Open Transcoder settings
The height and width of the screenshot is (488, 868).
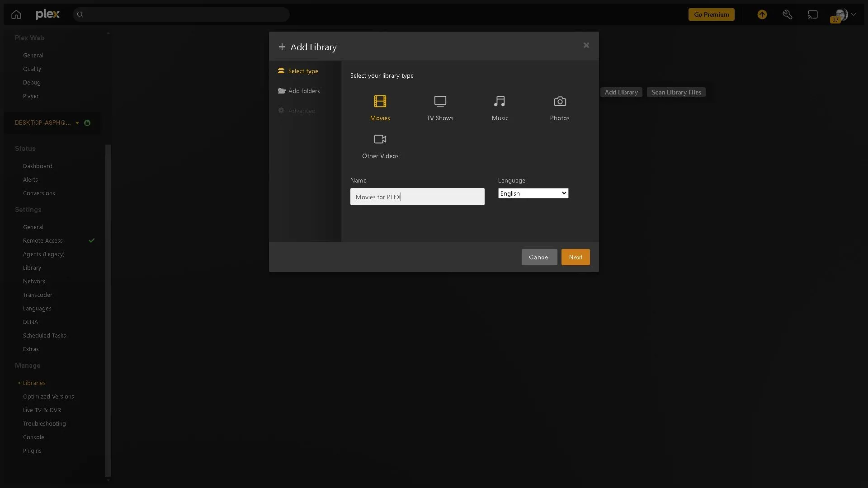(x=38, y=295)
